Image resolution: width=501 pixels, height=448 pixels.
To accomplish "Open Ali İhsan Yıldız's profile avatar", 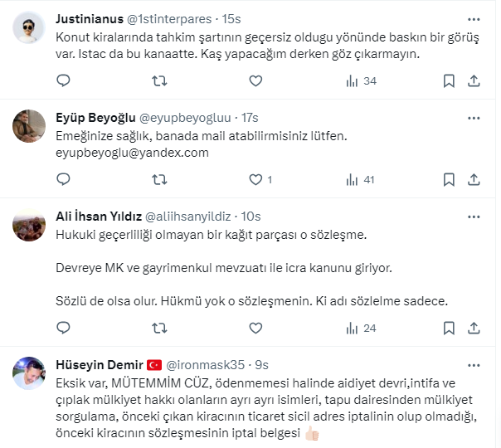I will click(x=29, y=225).
